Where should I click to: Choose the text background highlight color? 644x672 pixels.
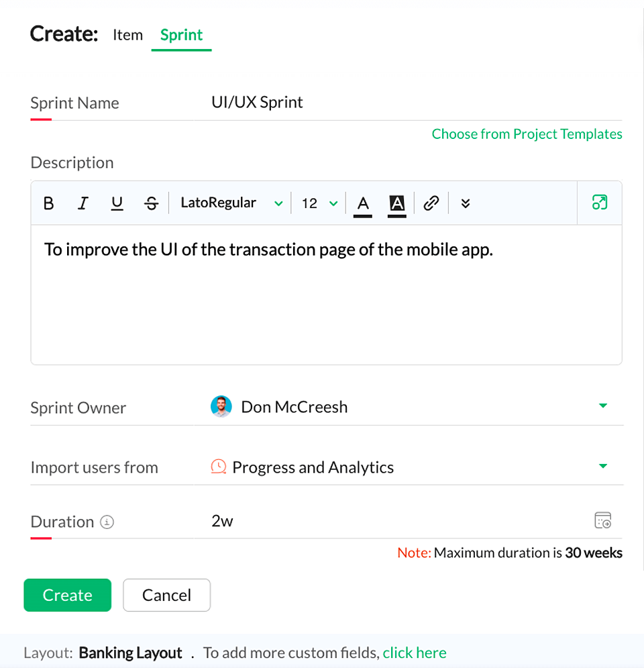[397, 203]
